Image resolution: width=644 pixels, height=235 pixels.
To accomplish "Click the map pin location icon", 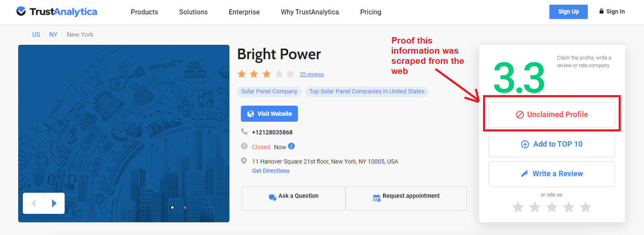I will click(x=244, y=161).
